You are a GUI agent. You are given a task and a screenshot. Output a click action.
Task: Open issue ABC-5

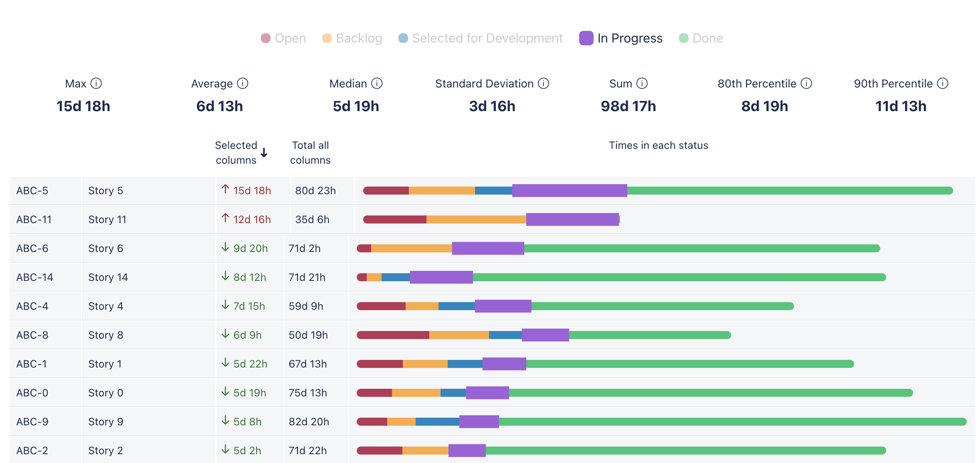pyautogui.click(x=32, y=191)
